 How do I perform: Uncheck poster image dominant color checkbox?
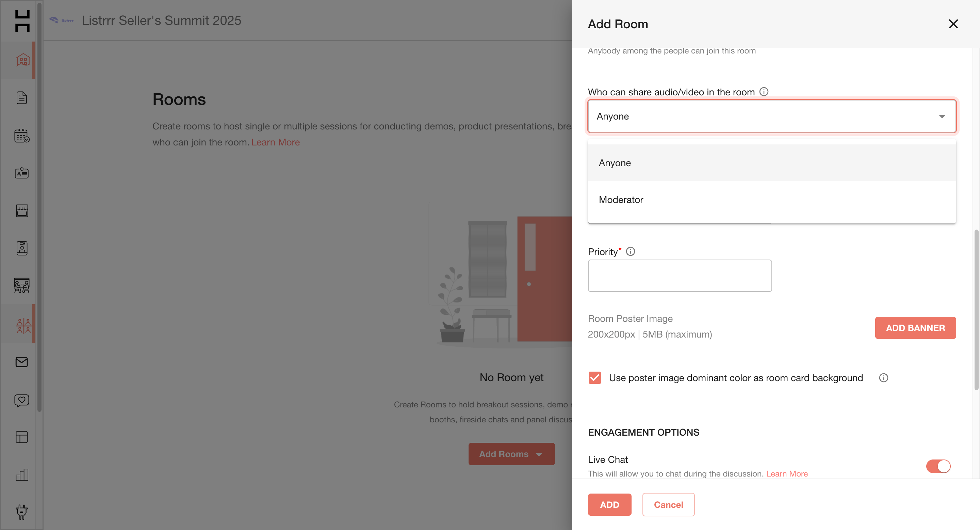pos(594,378)
